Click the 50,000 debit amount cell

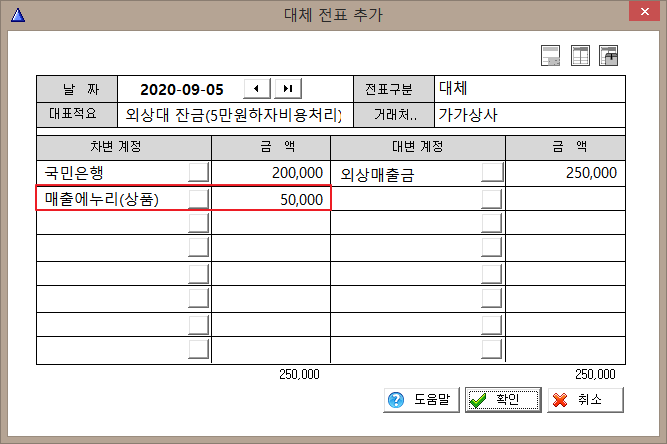[x=271, y=199]
